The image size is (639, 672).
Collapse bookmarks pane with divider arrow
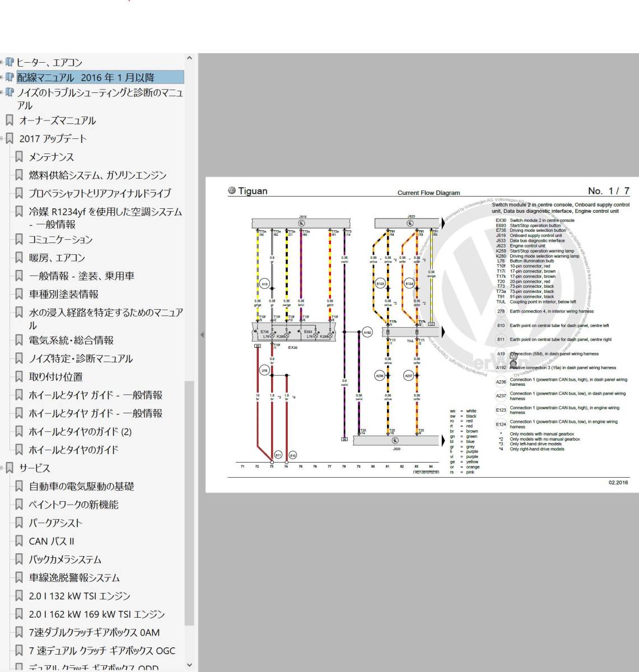pos(202,335)
